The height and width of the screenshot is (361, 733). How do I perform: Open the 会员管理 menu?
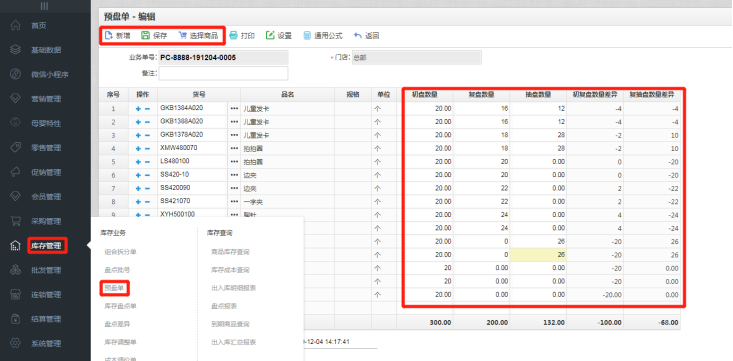46,196
